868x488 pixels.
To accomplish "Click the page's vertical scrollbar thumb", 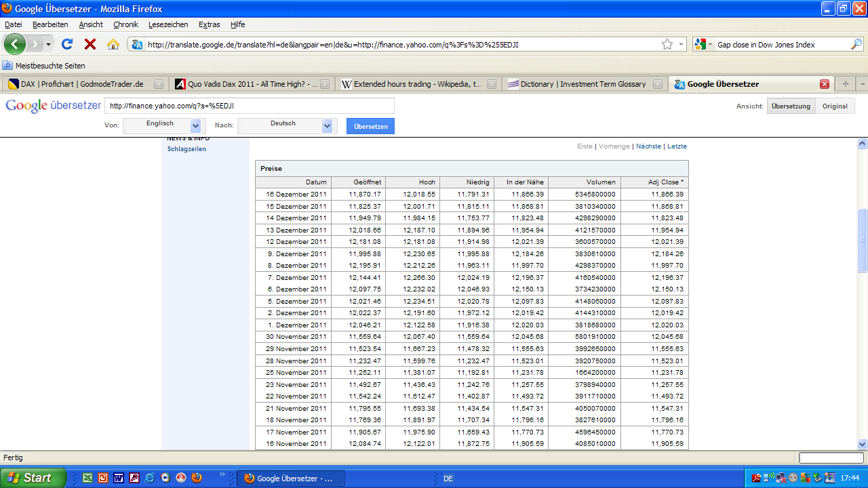I will [x=863, y=241].
